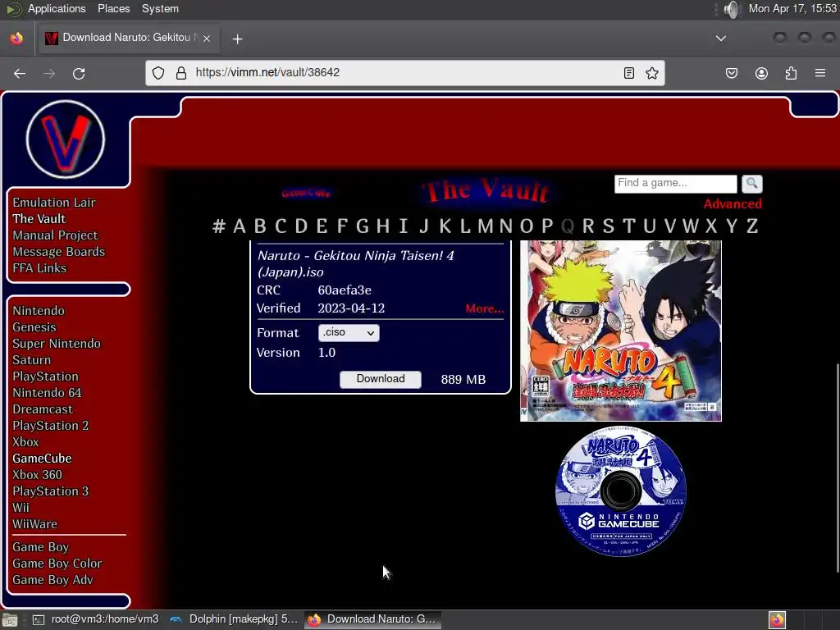840x630 pixels.
Task: Click the address bar URL vimm.net/vault/38642
Action: click(268, 72)
